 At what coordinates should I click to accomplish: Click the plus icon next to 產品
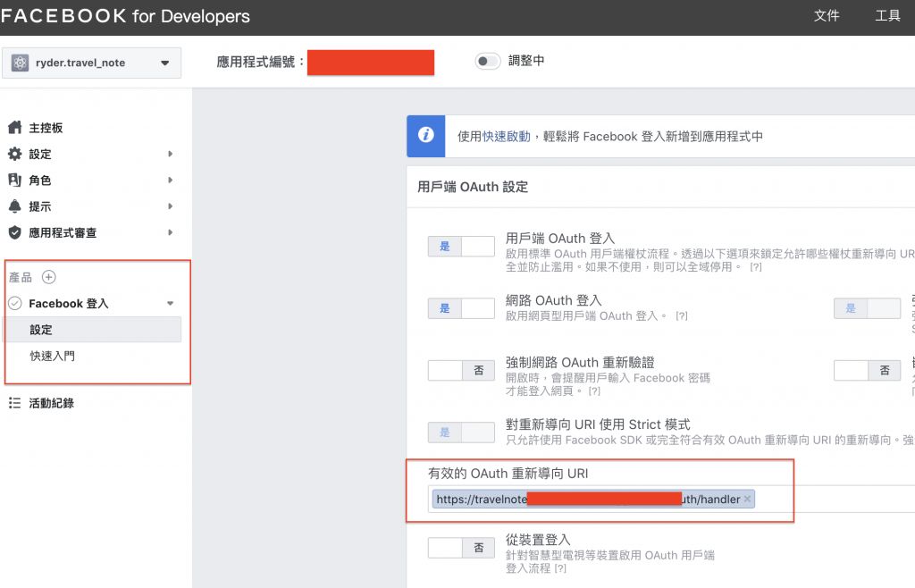point(49,277)
